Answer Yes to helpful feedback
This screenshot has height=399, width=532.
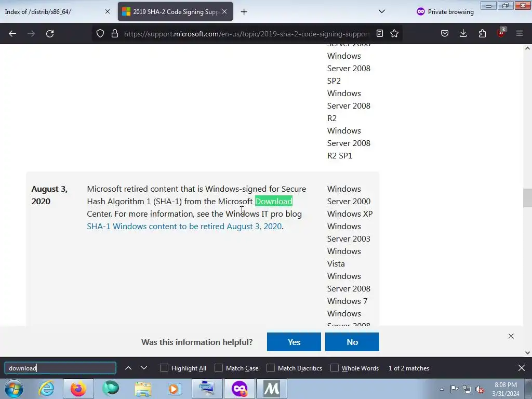(x=294, y=342)
